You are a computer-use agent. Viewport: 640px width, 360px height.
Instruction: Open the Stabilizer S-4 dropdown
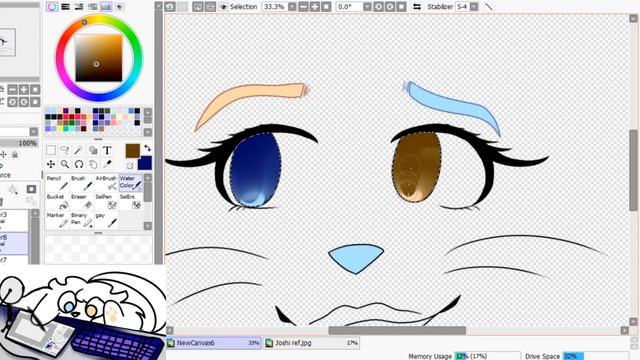point(474,7)
